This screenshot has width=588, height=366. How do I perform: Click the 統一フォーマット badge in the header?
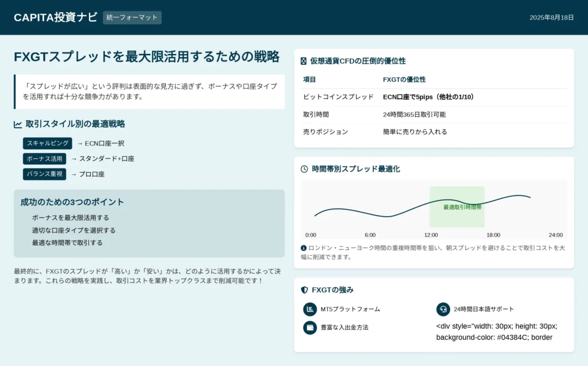(x=132, y=18)
